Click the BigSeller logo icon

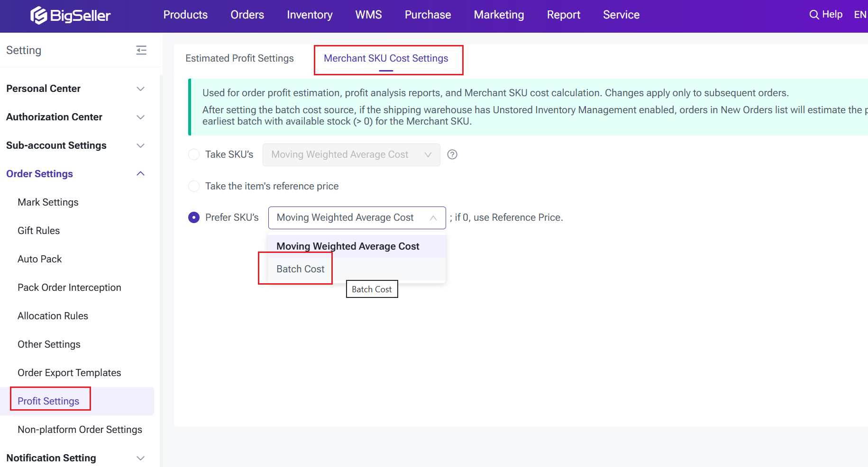(x=39, y=15)
